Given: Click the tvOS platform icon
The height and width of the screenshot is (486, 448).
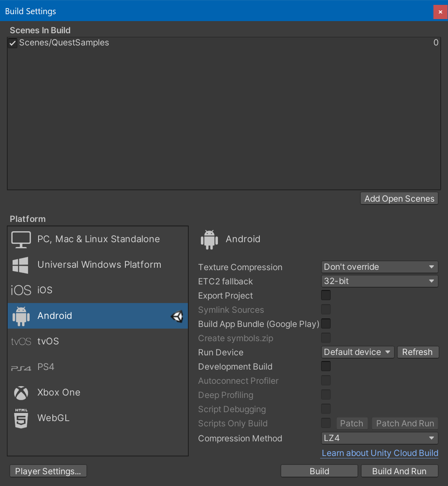Looking at the screenshot, I should pos(21,342).
